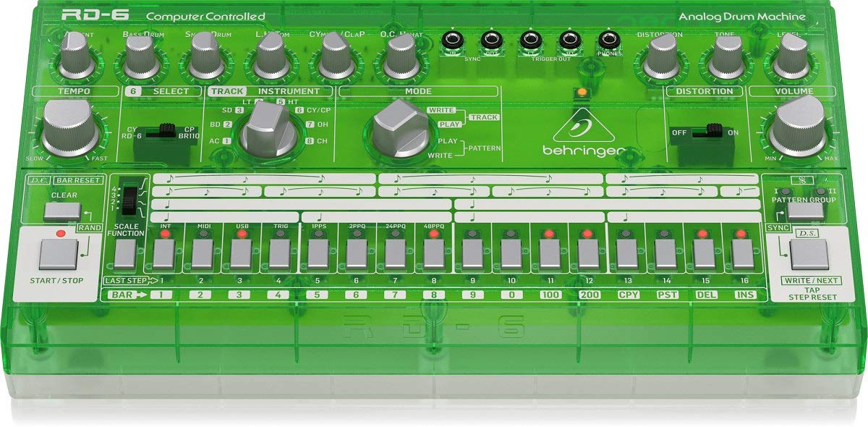Click the Mode selector rotary knob
Viewport: 868px width, 427px height.
point(396,127)
